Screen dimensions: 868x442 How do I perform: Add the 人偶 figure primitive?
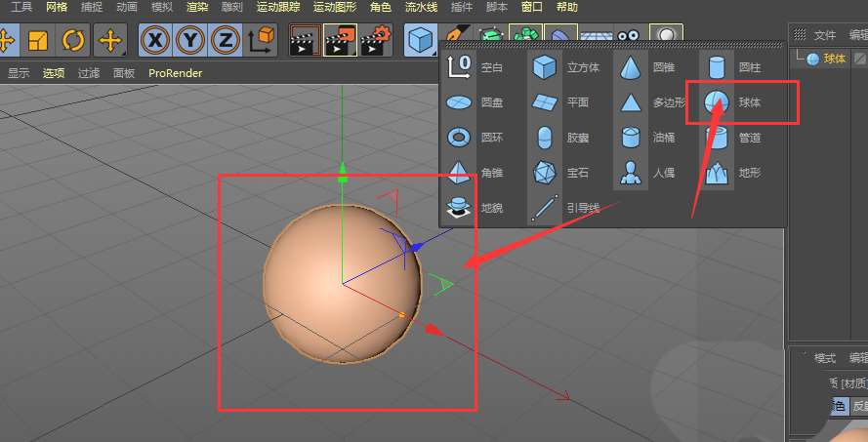pyautogui.click(x=631, y=173)
